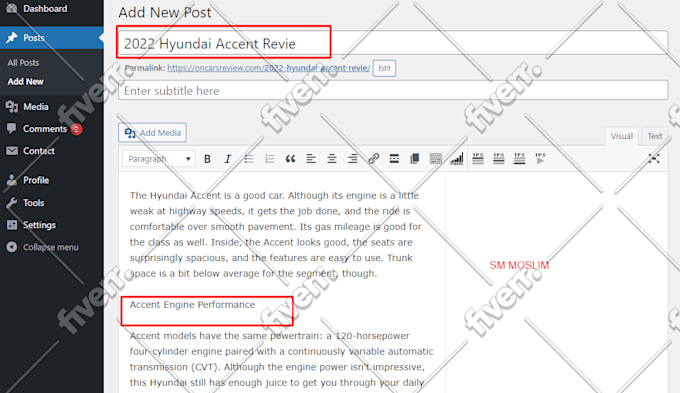
Task: Insert a bulleted list
Action: (249, 159)
